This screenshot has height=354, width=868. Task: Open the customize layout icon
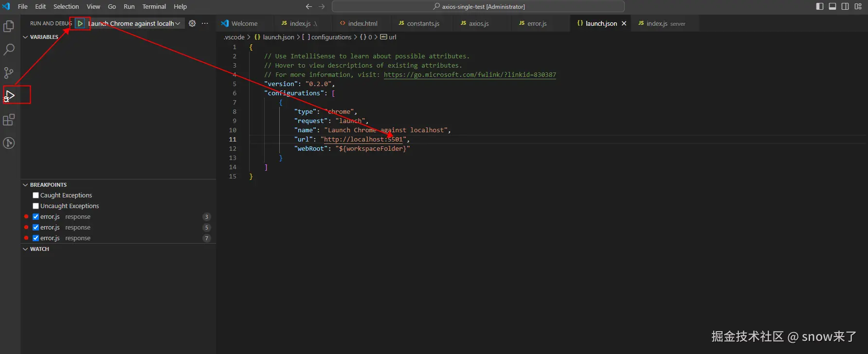coord(858,6)
